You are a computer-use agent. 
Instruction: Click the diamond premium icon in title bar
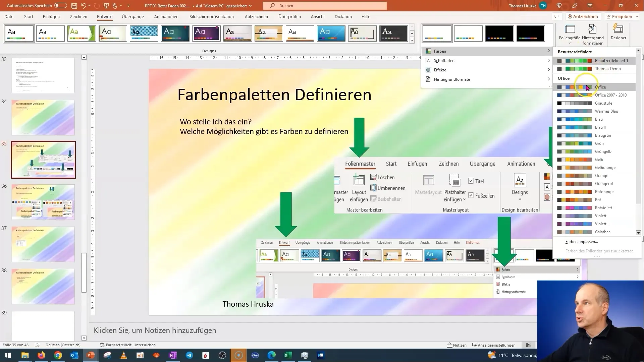coord(559,6)
